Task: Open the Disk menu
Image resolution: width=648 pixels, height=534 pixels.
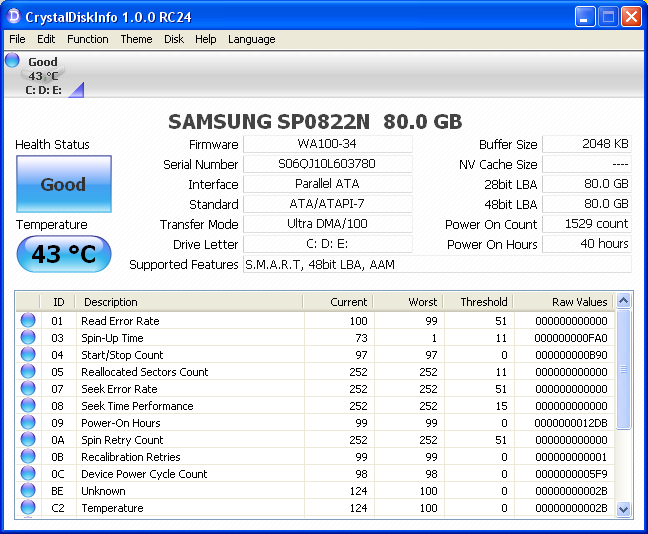Action: tap(174, 39)
